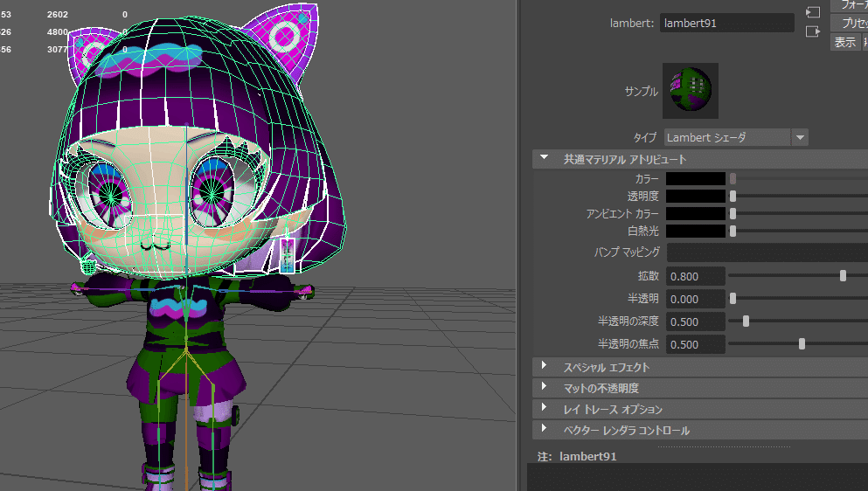868x491 pixels.
Task: Click the プリセット button at top right
Action: 851,23
